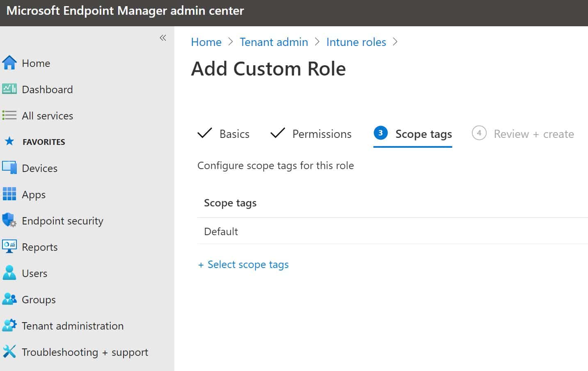Select the Devices sidebar icon
Viewport: 588px width, 371px height.
tap(9, 168)
